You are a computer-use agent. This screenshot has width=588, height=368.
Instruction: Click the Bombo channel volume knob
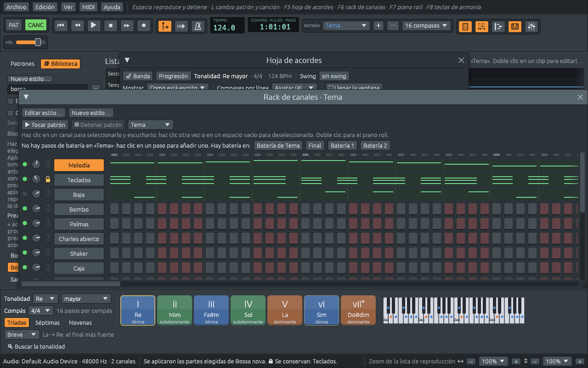(x=36, y=209)
